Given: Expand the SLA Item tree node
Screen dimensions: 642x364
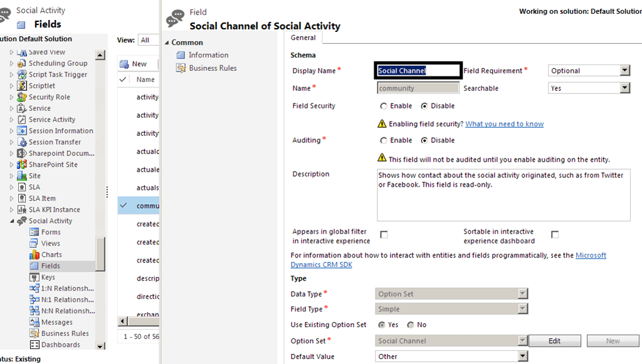Looking at the screenshot, I should 11,199.
